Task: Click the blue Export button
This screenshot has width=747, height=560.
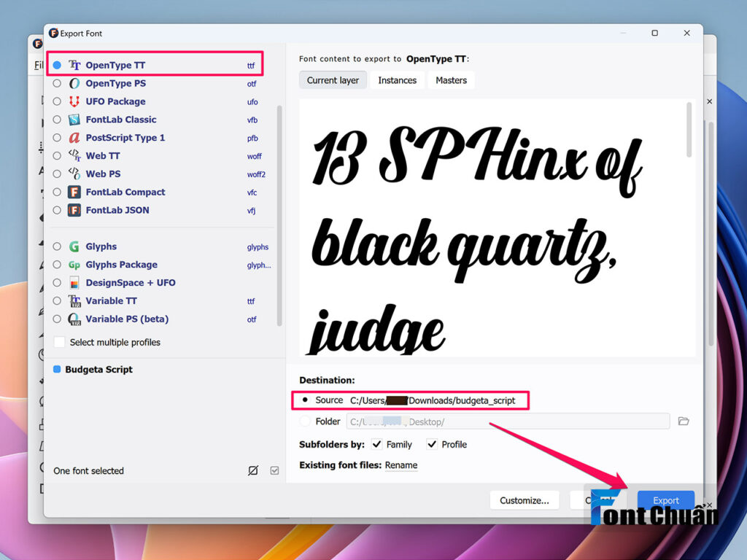Action: [665, 500]
